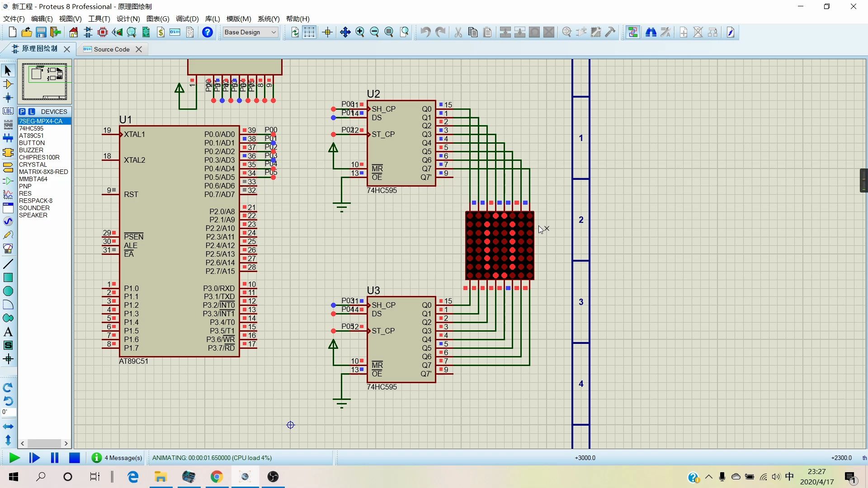Close the Source Code tab
This screenshot has width=868, height=488.
click(x=139, y=49)
